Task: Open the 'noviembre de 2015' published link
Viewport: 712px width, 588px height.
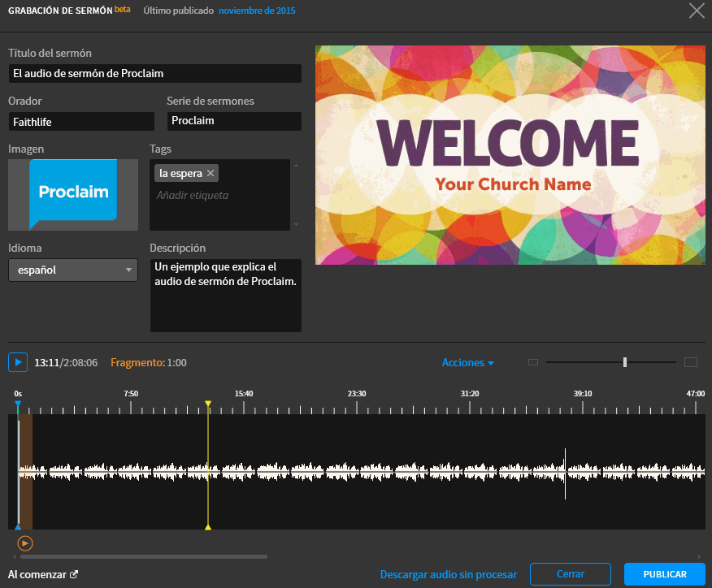Action: pyautogui.click(x=257, y=11)
